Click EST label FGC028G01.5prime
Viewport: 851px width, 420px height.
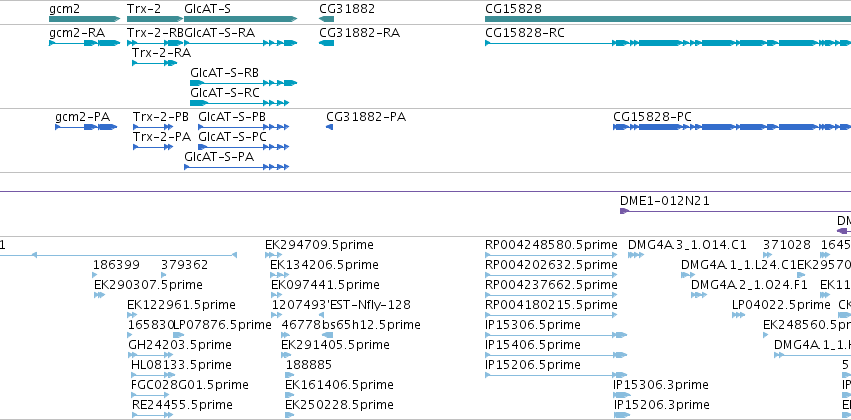click(x=190, y=385)
